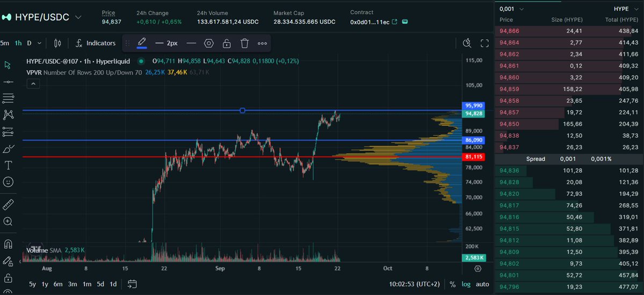Select the horizontal line drawing tool

(x=8, y=82)
